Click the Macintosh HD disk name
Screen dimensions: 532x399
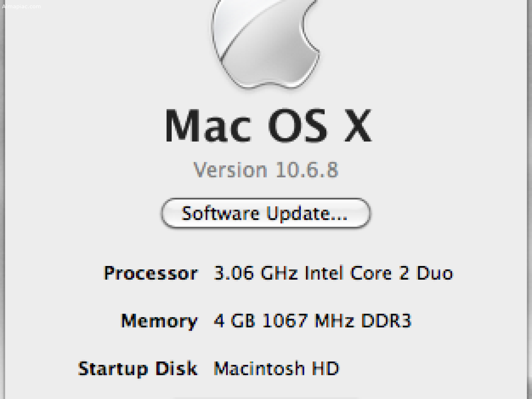pyautogui.click(x=276, y=369)
